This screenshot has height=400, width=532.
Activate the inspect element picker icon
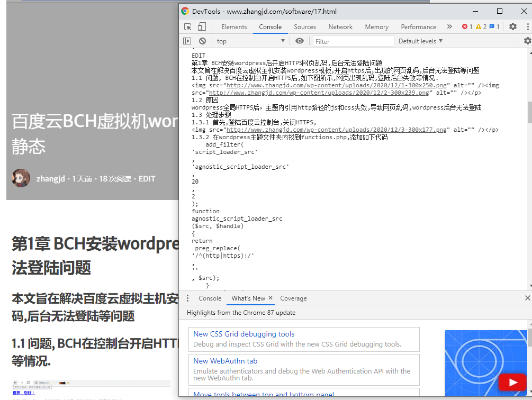187,27
